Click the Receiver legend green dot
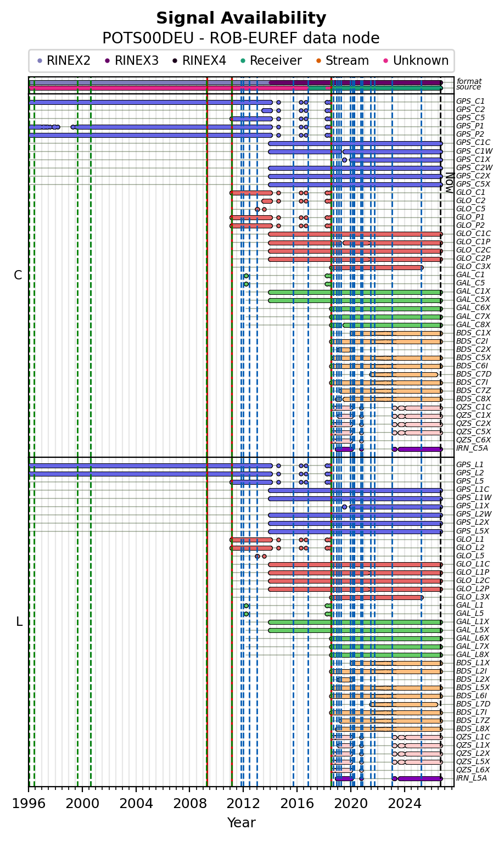This screenshot has height=841, width=504. (x=243, y=61)
